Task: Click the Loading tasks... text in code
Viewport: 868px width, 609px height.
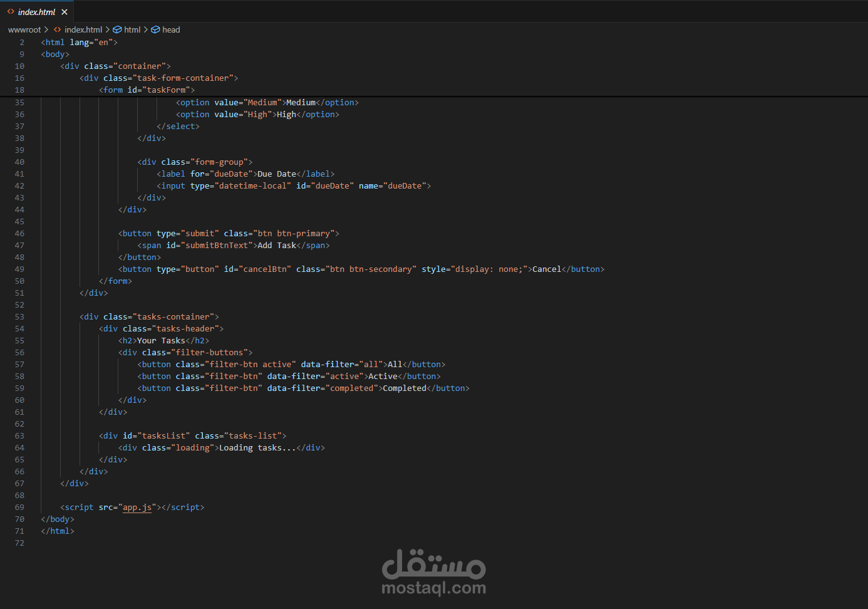Action: [257, 448]
